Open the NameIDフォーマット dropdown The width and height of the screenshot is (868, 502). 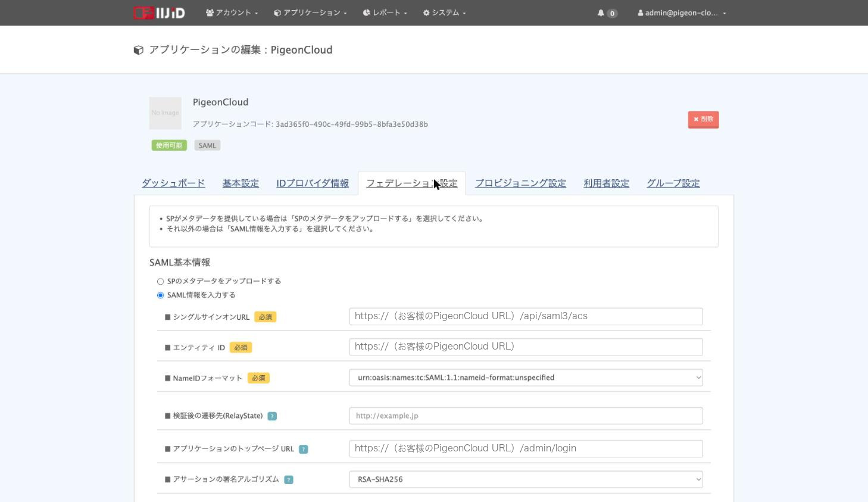526,378
